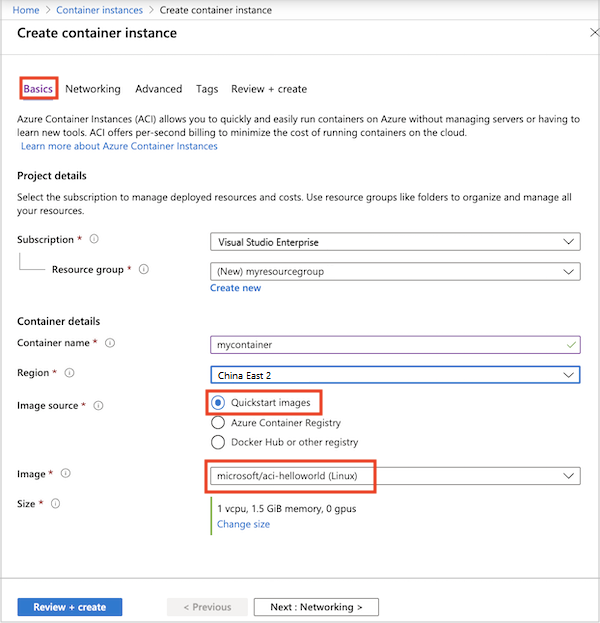Click info icon next to Subscription label
This screenshot has width=600, height=623.
[x=94, y=240]
